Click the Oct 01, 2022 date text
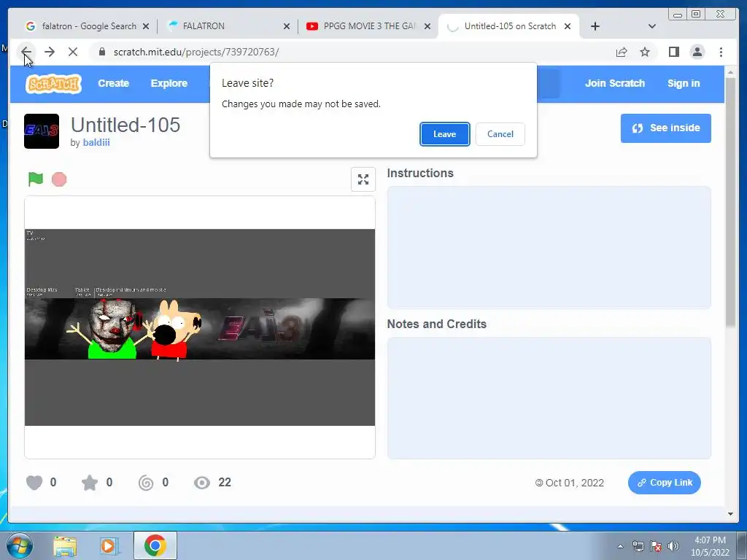Image resolution: width=747 pixels, height=560 pixels. [x=575, y=483]
